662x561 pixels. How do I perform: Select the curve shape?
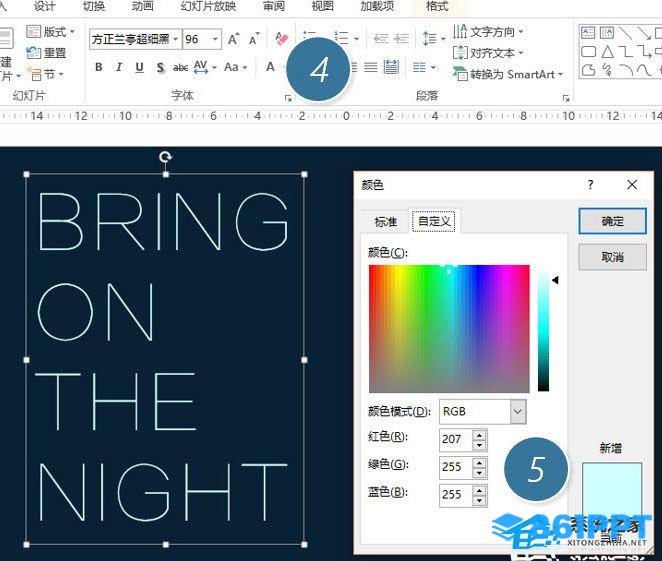[644, 70]
